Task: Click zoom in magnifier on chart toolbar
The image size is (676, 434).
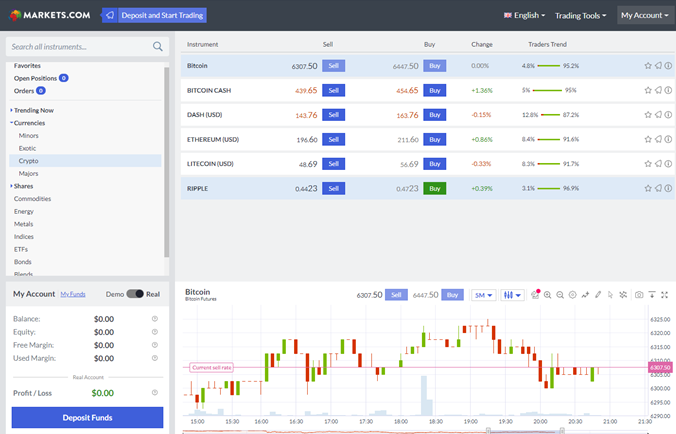Action: (x=548, y=295)
